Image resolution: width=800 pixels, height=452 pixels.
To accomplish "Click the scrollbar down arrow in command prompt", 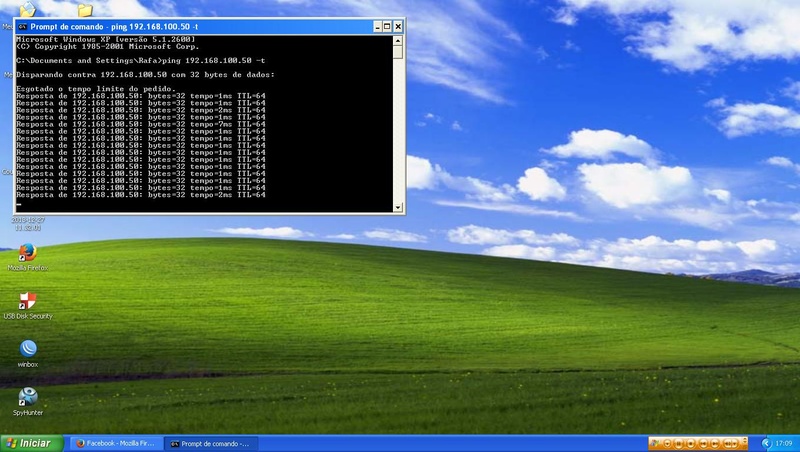I will tap(398, 207).
